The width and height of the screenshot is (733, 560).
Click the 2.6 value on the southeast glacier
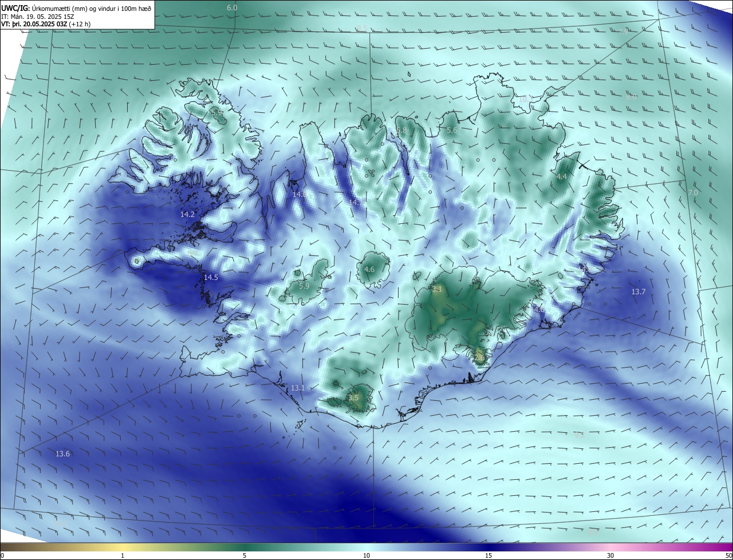(x=479, y=357)
